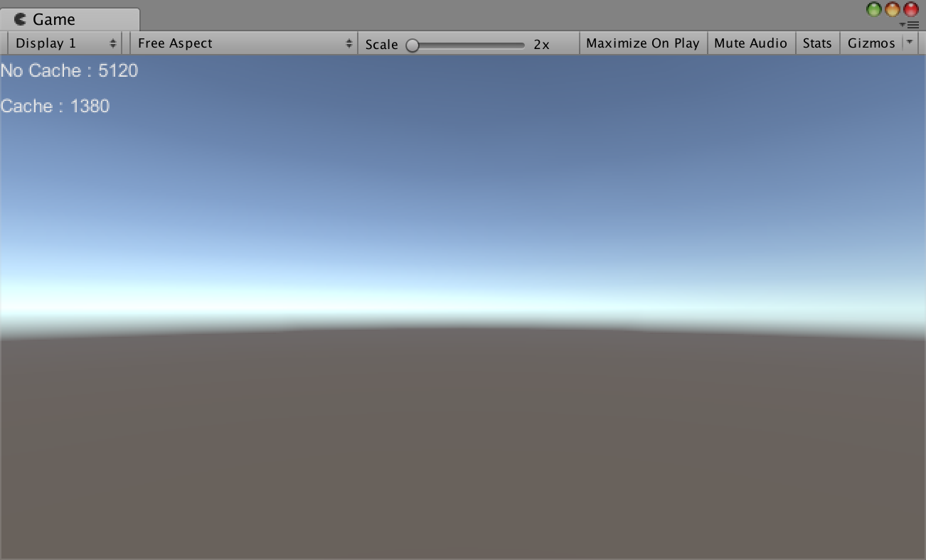Expand the Gizmos dropdown arrow
The width and height of the screenshot is (926, 560).
pyautogui.click(x=910, y=43)
